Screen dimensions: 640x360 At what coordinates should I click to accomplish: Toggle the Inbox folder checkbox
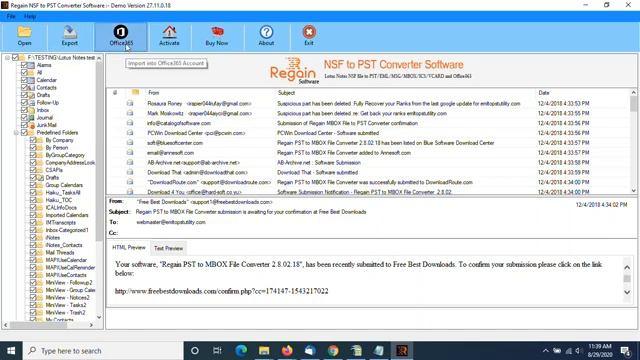click(x=24, y=110)
